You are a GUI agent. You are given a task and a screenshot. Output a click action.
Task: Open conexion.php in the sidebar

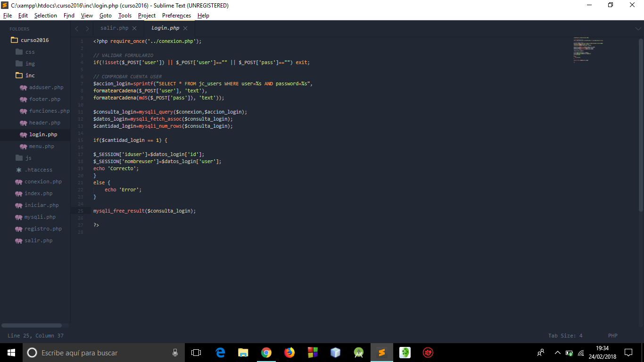coord(43,181)
